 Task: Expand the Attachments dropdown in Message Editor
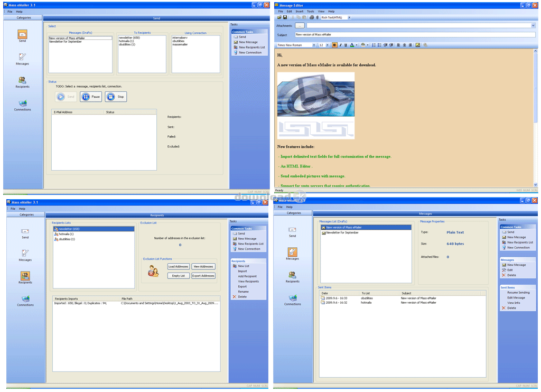(533, 25)
